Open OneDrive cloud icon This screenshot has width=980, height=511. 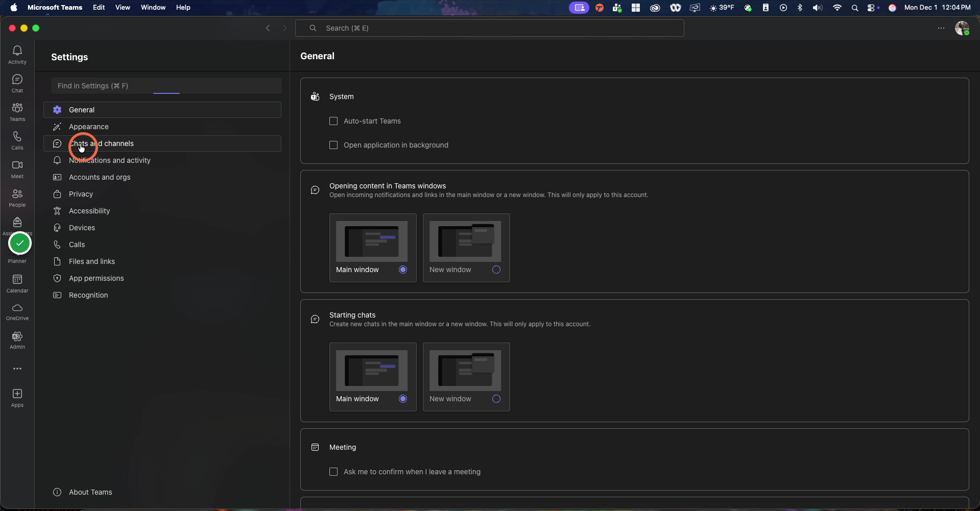point(17,312)
